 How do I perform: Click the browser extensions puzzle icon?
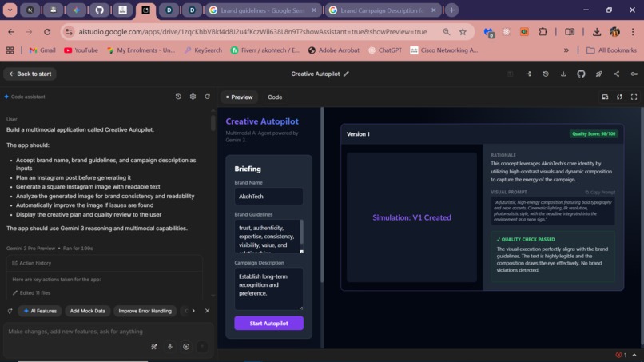point(543,32)
